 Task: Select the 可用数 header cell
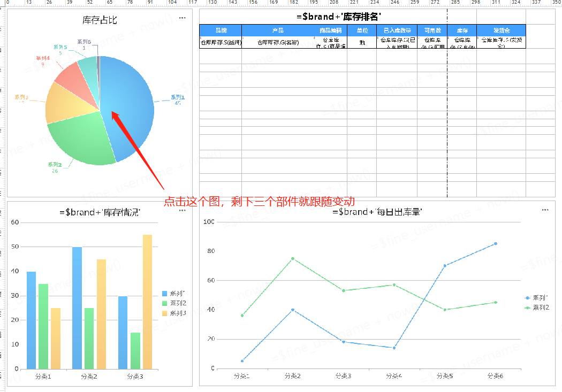(x=432, y=30)
